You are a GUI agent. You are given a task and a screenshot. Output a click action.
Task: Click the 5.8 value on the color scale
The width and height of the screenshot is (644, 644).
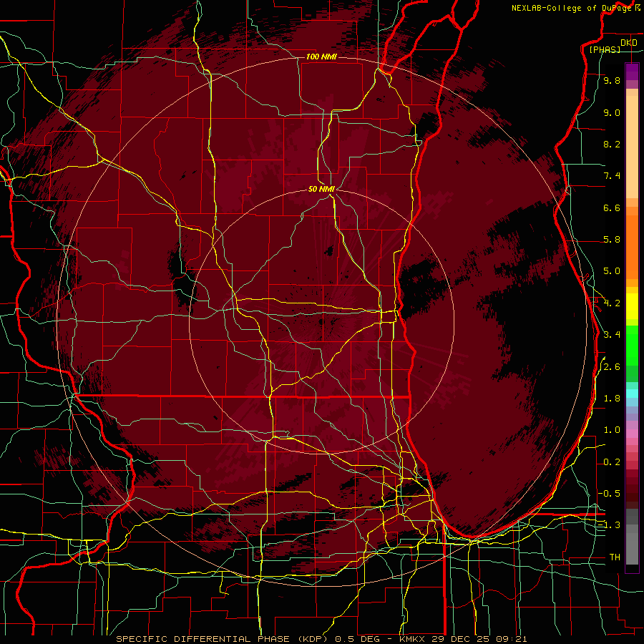coord(612,240)
